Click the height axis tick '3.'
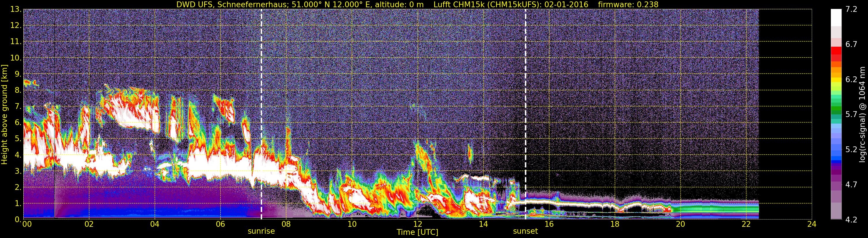Screen dimensions: 868x238 click(18, 171)
